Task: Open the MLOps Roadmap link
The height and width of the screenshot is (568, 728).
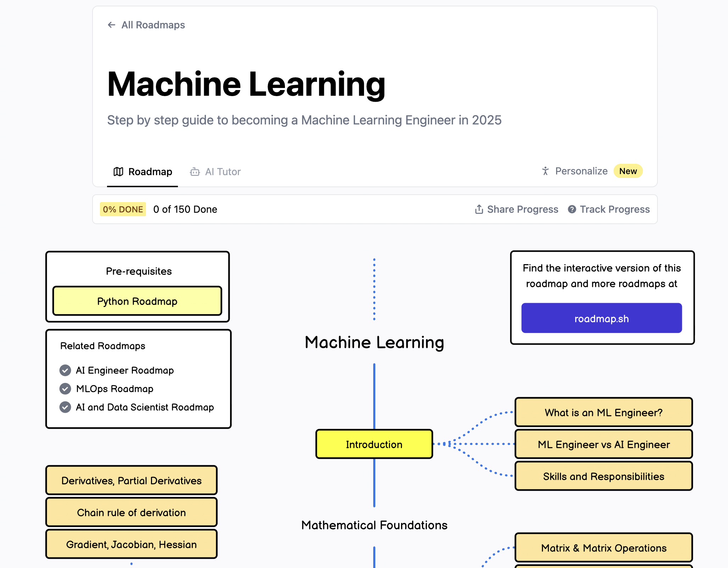Action: (115, 389)
